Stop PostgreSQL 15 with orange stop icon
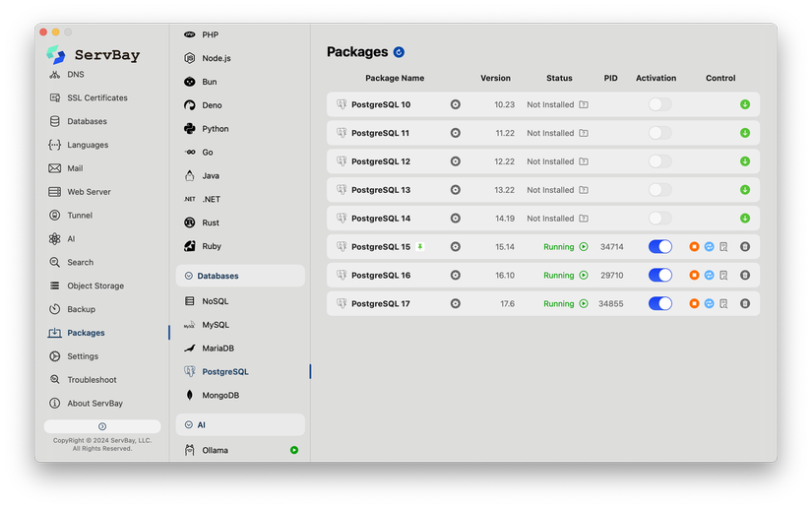The image size is (812, 508). point(694,247)
